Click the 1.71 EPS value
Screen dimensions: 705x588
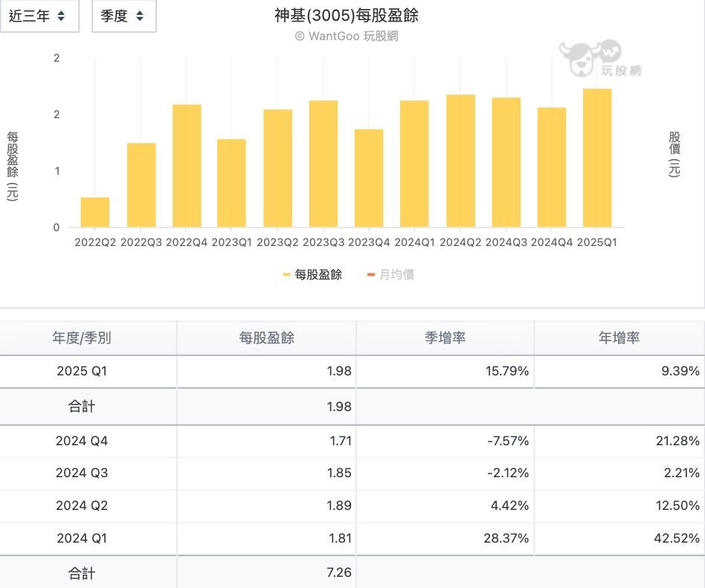tap(341, 441)
